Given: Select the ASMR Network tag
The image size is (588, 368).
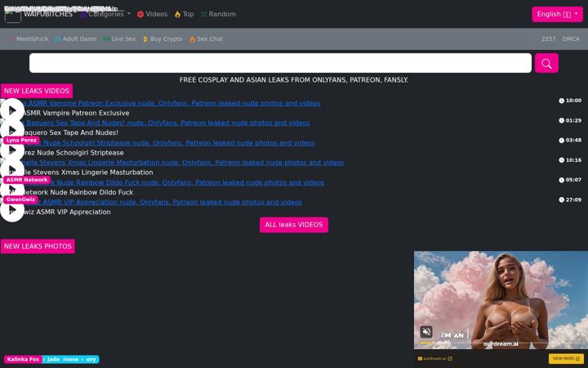Looking at the screenshot, I should (x=27, y=180).
